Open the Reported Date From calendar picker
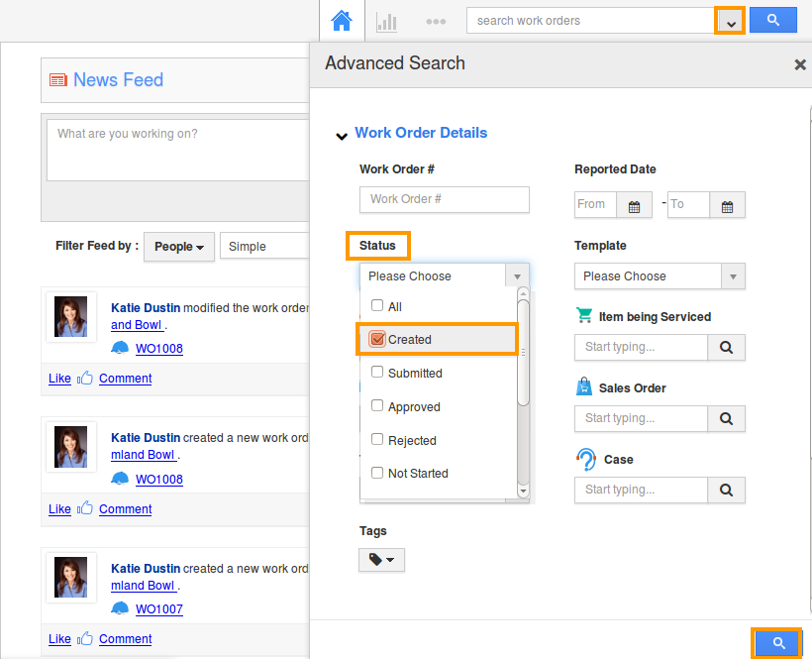 point(634,205)
